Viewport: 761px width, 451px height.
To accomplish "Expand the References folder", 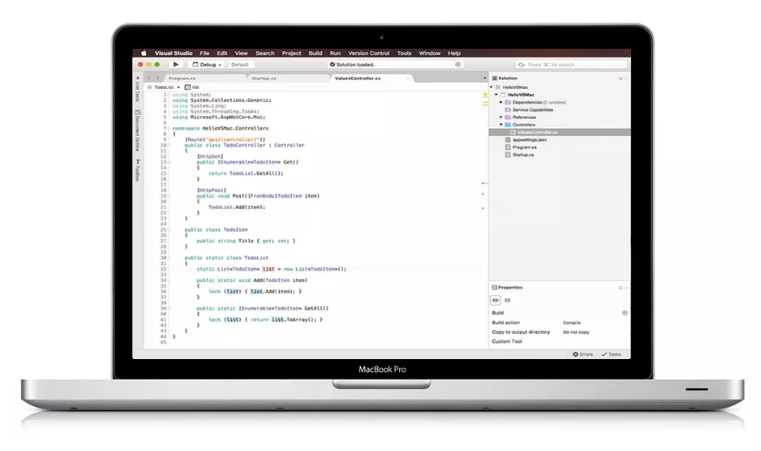I will [501, 117].
